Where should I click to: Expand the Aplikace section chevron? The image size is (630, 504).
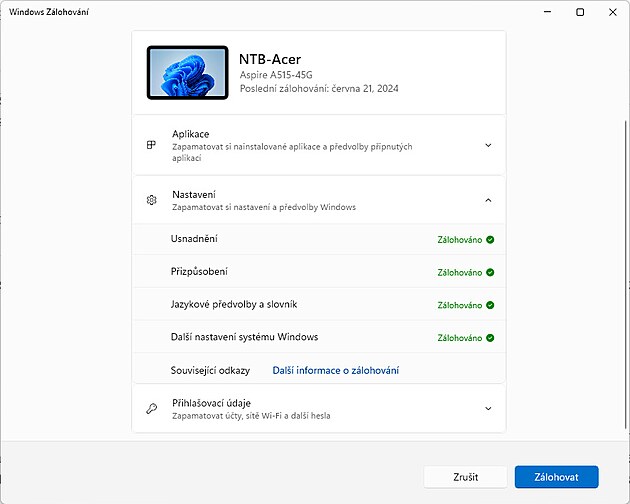488,145
